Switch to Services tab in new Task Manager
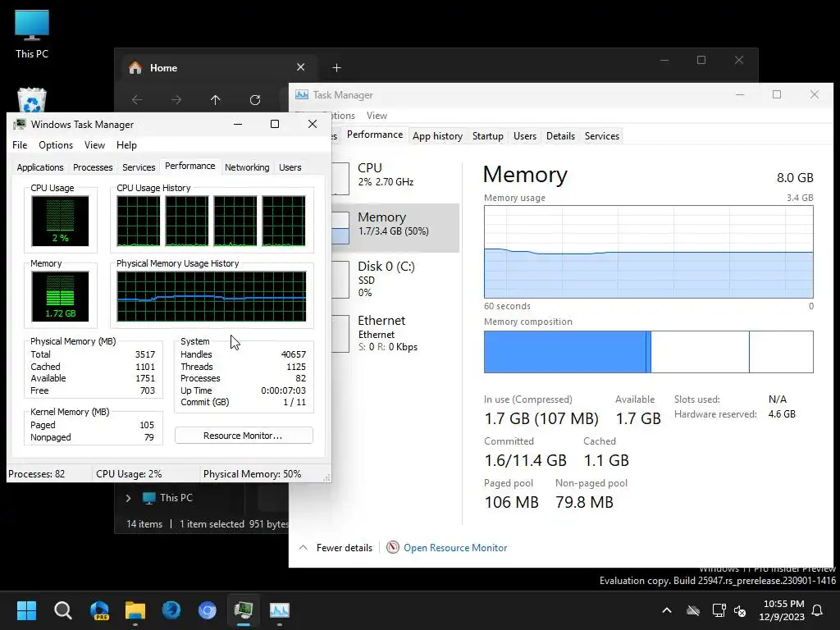840x630 pixels. pyautogui.click(x=601, y=136)
